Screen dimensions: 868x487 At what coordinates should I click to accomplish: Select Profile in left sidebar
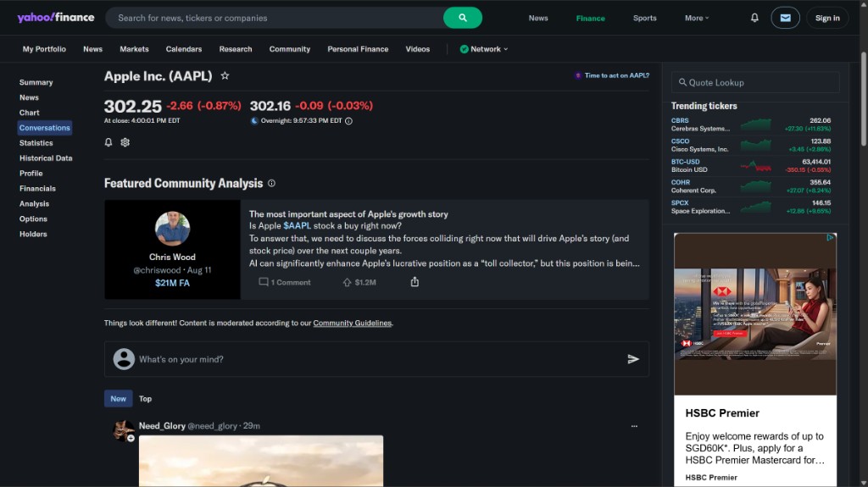[x=31, y=174]
